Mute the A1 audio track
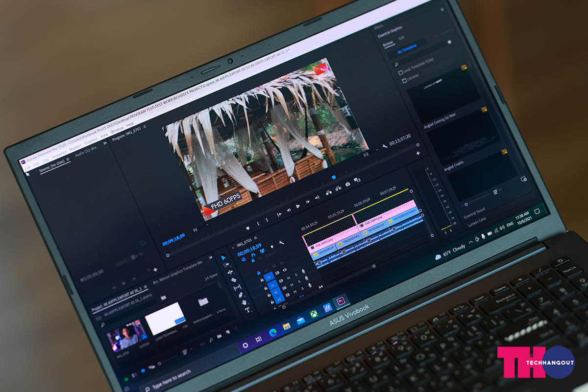588x392 pixels. (x=288, y=278)
